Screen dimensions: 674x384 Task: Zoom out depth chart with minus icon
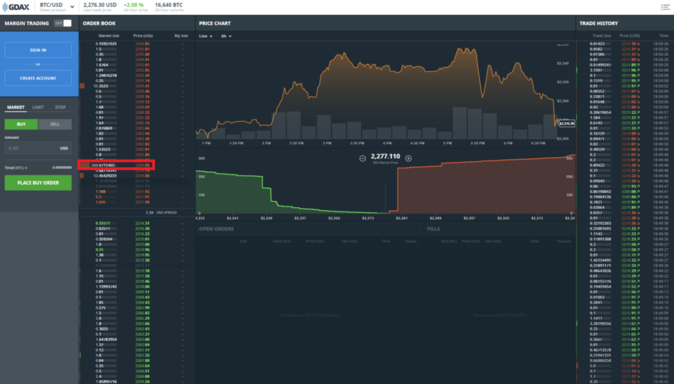362,159
